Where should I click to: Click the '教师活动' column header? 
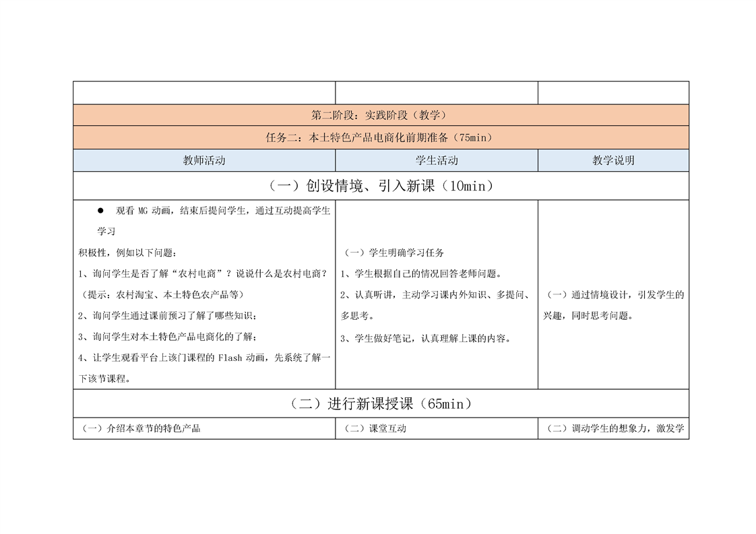click(204, 160)
